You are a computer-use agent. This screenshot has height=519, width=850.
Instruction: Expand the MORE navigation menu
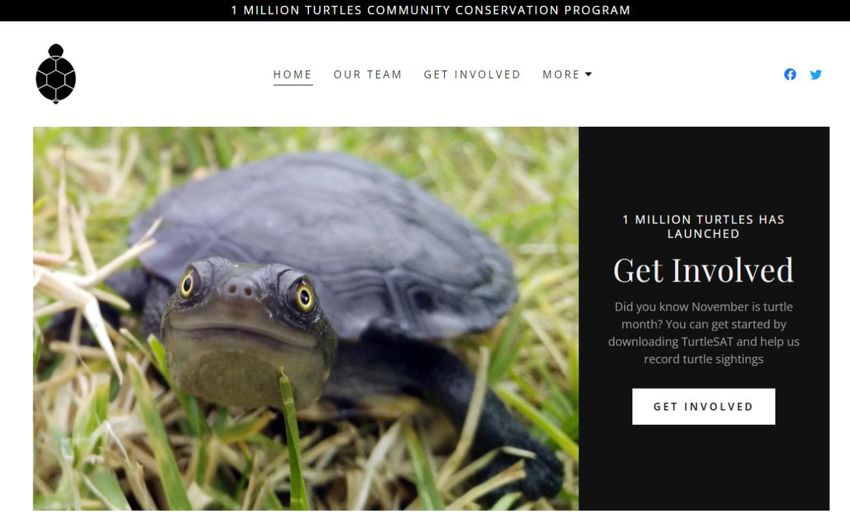tap(567, 74)
